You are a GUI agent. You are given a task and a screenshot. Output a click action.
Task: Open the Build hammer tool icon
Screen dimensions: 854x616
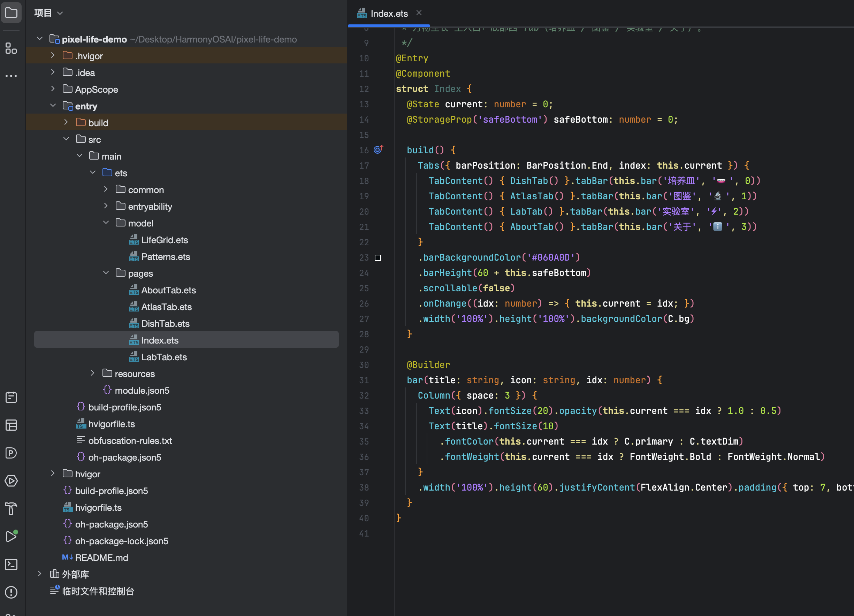click(11, 508)
